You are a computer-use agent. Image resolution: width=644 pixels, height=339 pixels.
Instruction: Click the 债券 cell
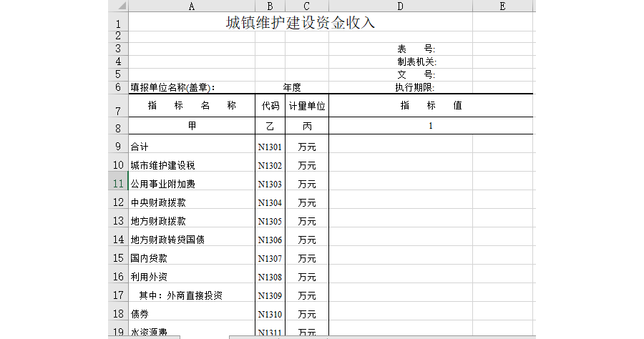pyautogui.click(x=191, y=311)
